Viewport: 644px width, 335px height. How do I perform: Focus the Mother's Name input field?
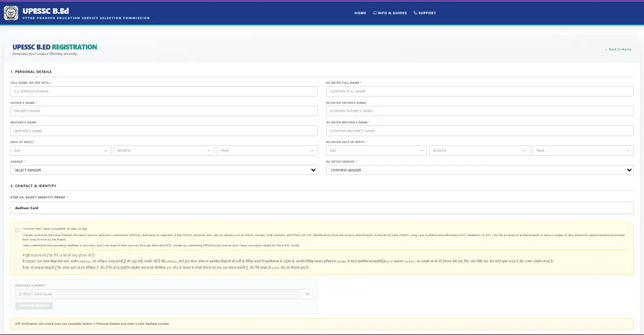click(164, 131)
